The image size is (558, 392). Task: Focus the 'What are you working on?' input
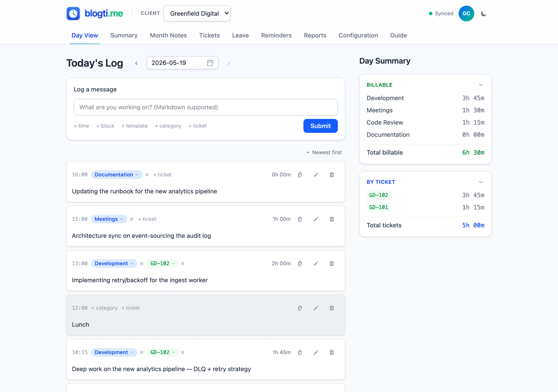(x=206, y=107)
